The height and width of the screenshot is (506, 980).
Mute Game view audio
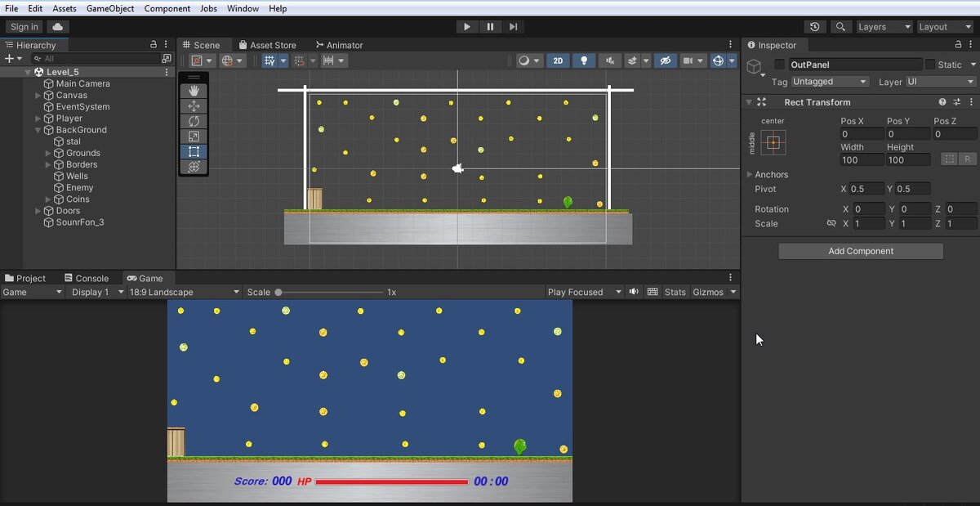click(634, 292)
